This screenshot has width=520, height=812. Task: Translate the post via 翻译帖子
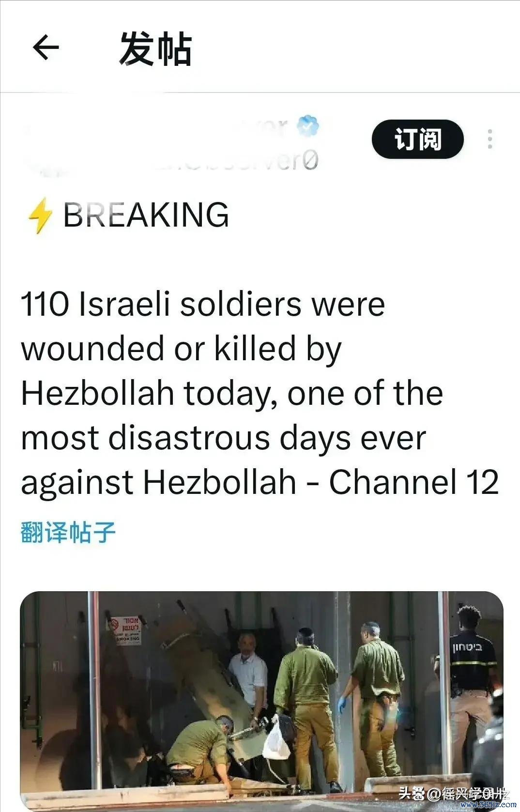point(68,532)
